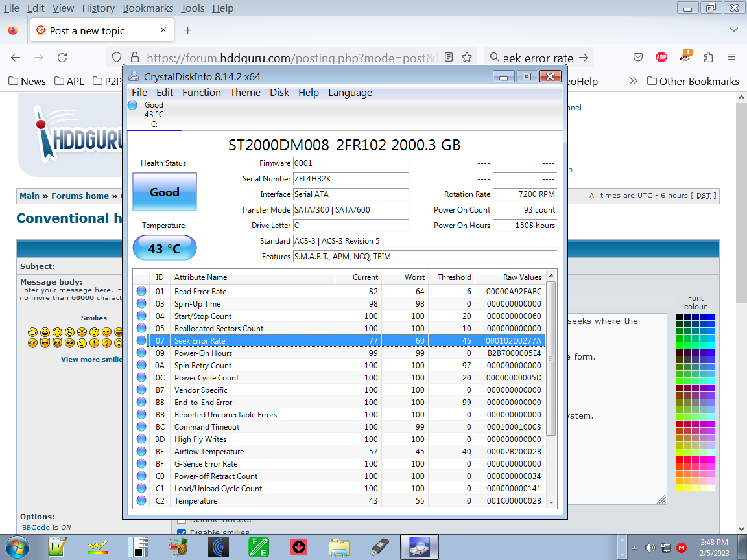Show hidden system tray icons
This screenshot has width=747, height=560.
pyautogui.click(x=634, y=548)
